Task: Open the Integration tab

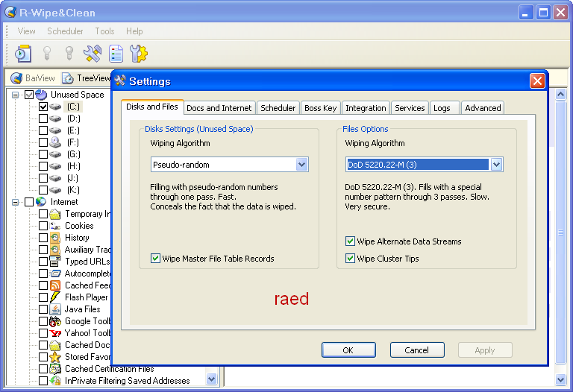Action: tap(366, 108)
